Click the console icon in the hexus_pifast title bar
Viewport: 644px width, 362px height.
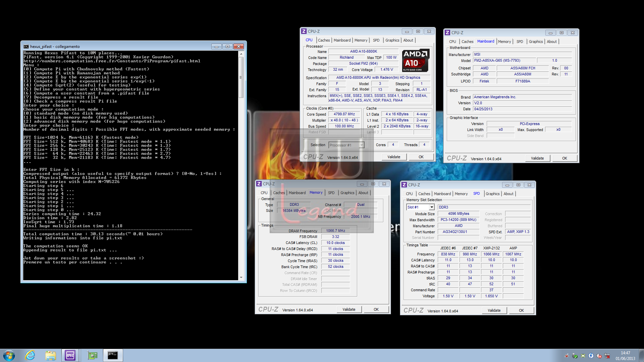(x=26, y=47)
